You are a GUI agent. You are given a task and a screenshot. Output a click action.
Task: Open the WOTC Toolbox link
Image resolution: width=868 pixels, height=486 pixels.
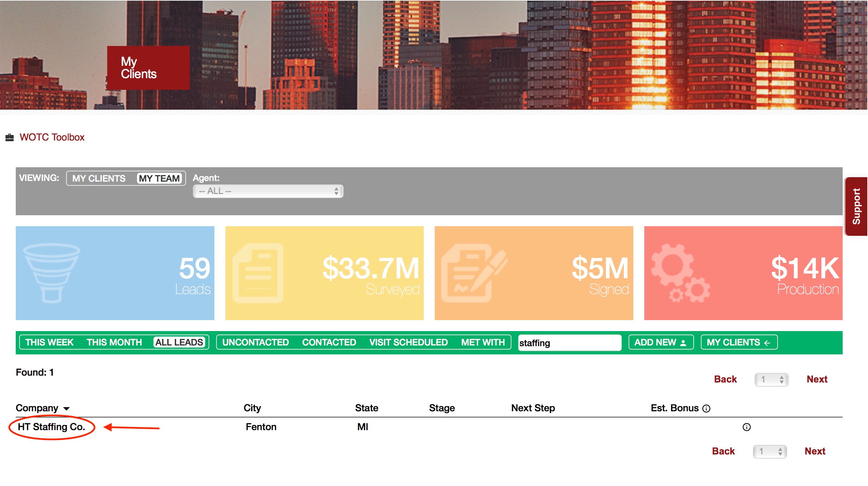(x=52, y=137)
